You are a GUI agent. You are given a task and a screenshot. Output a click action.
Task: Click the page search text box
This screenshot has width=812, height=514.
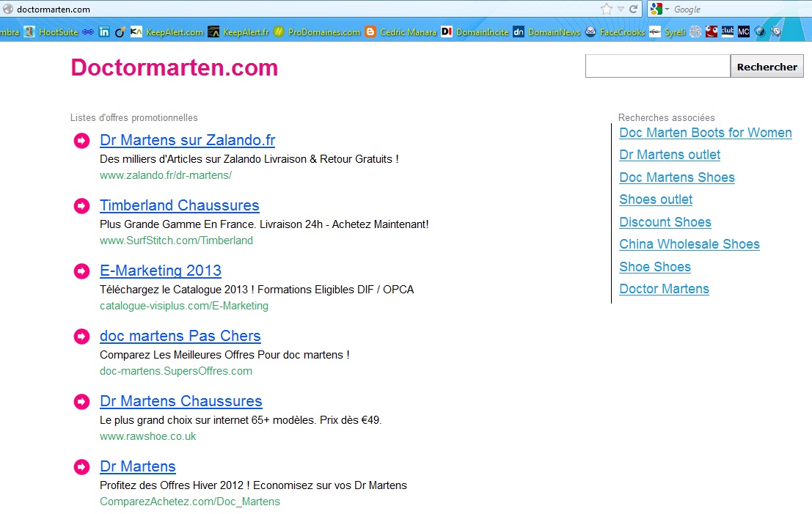pos(658,66)
